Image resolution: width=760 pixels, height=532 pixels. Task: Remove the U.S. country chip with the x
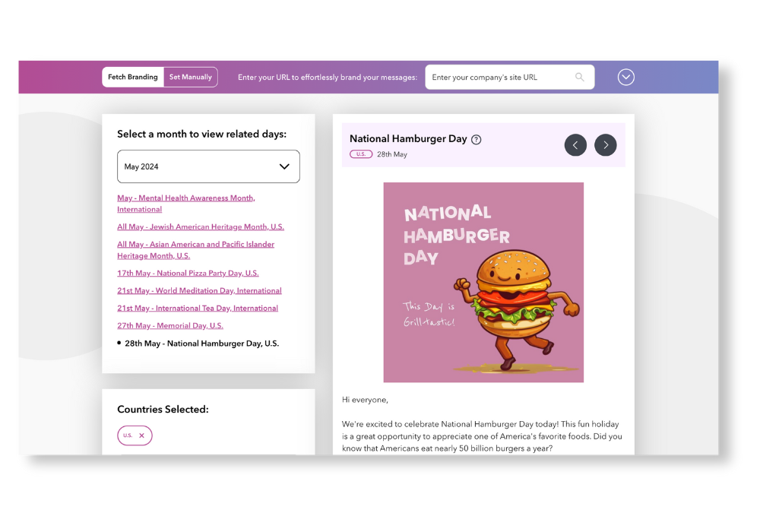(141, 435)
